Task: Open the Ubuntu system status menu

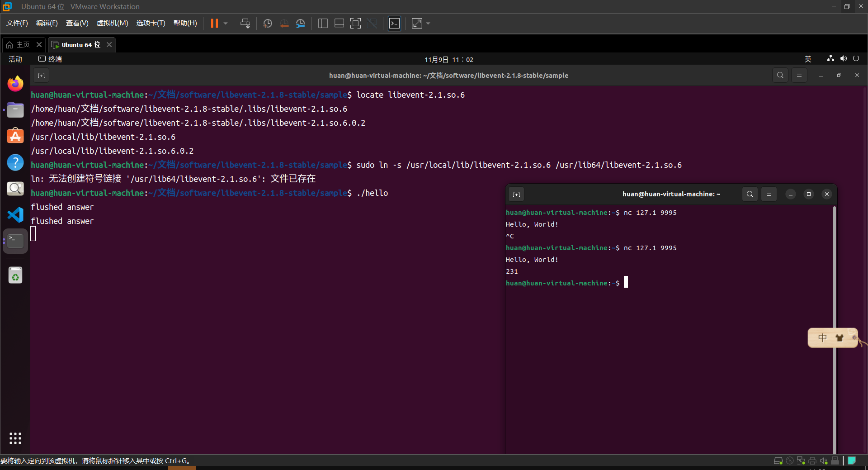Action: [x=843, y=59]
